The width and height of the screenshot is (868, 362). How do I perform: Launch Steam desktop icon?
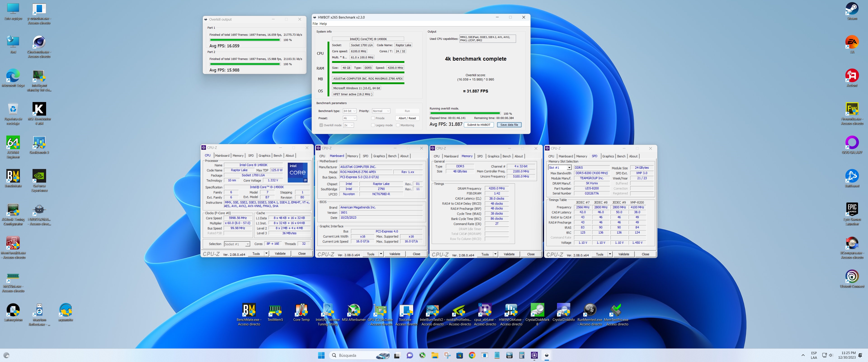pyautogui.click(x=852, y=11)
